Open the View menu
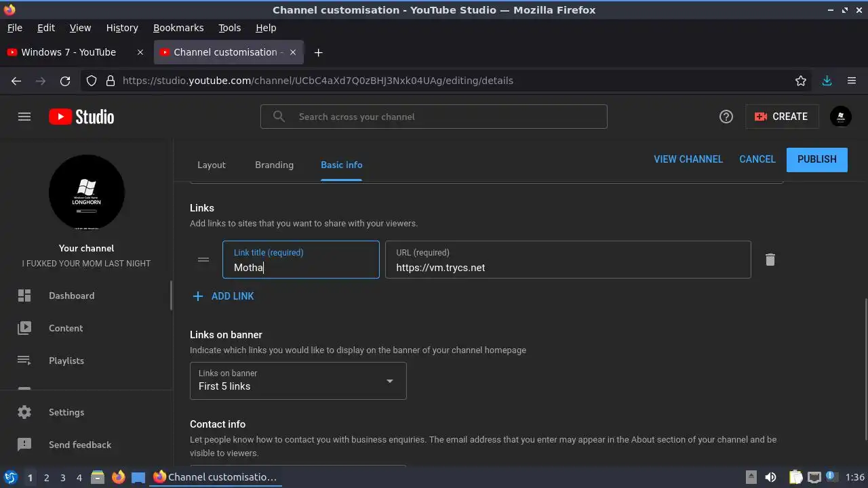This screenshot has width=868, height=488. point(80,28)
